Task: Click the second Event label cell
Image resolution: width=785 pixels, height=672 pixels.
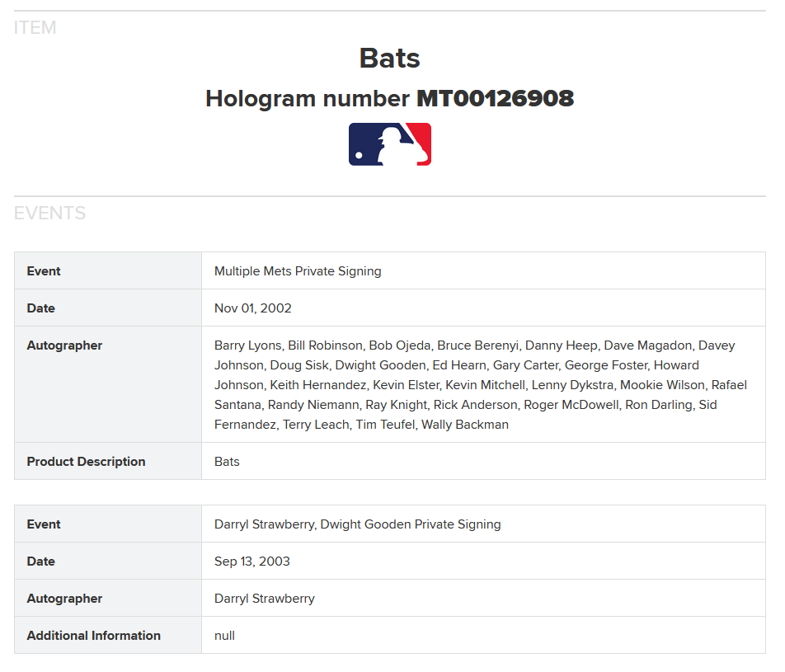Action: (108, 524)
